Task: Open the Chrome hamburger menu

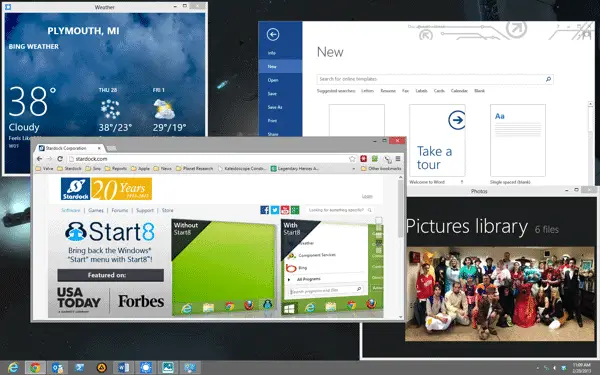Action: 398,158
